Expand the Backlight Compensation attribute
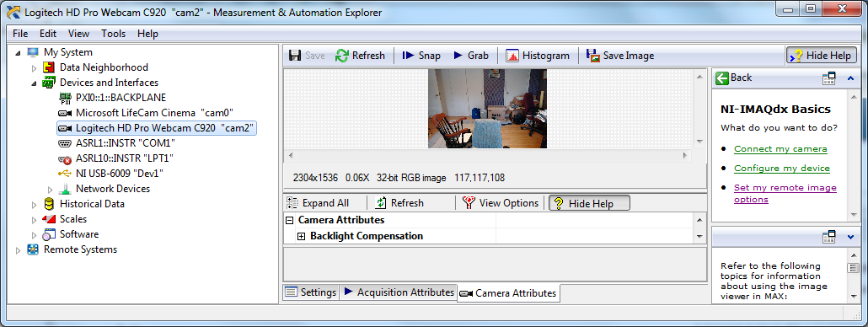The height and width of the screenshot is (327, 868). click(301, 236)
